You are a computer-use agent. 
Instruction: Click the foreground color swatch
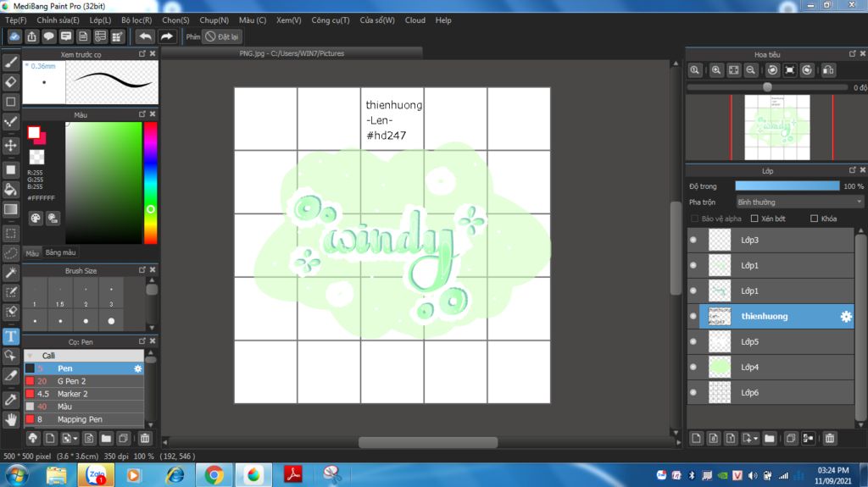[34, 132]
